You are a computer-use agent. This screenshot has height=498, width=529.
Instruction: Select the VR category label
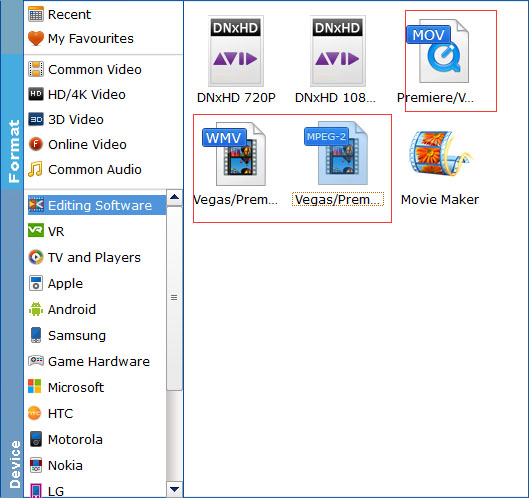pyautogui.click(x=56, y=231)
